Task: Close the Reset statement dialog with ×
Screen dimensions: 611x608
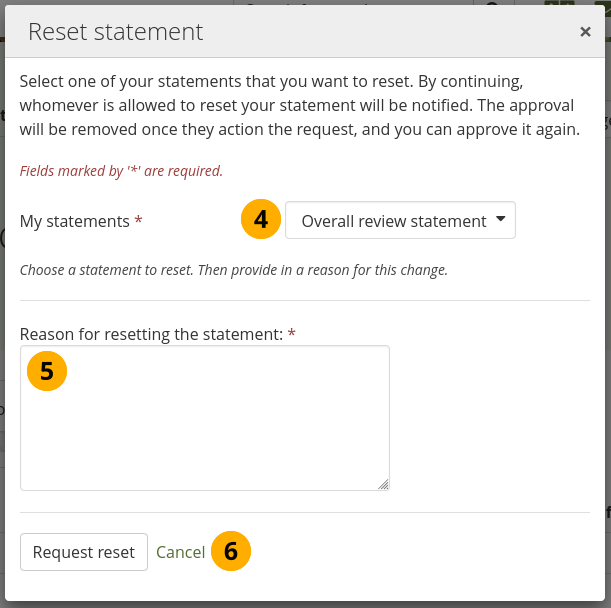Action: 585,32
